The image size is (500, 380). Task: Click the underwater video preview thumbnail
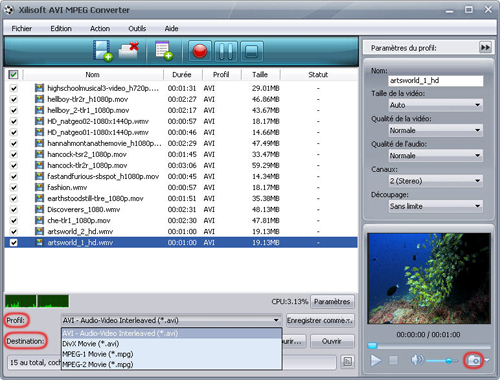pos(429,278)
